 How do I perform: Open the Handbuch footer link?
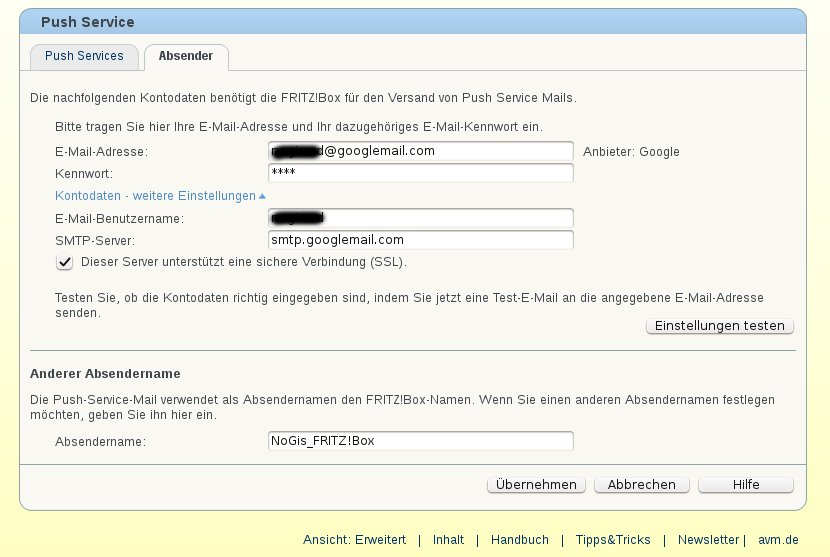point(519,540)
